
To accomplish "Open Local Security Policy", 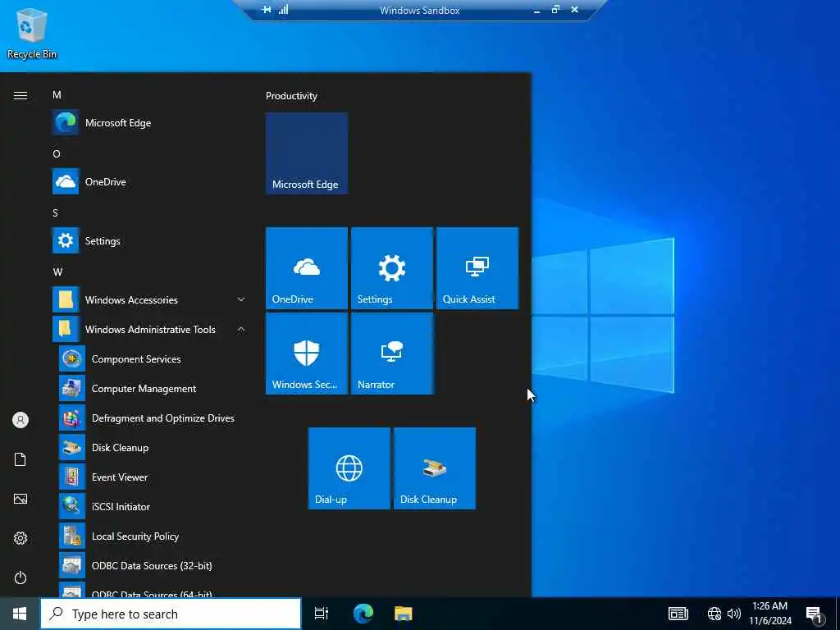I will tap(153, 536).
